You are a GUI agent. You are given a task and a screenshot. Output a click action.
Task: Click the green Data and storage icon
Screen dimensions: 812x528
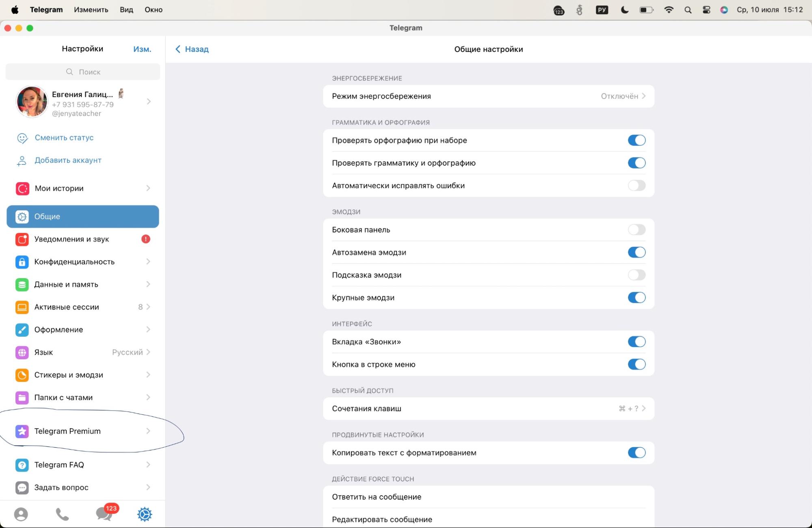click(22, 284)
